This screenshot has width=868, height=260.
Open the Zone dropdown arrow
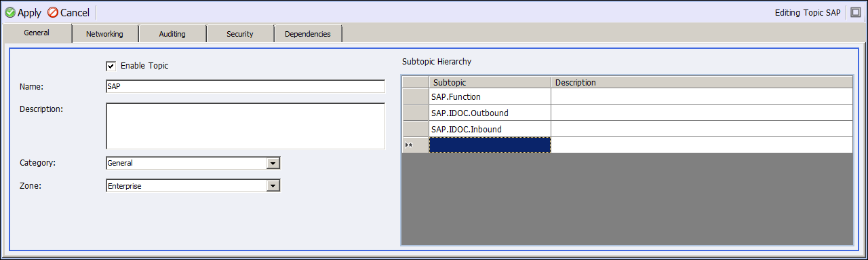(273, 186)
